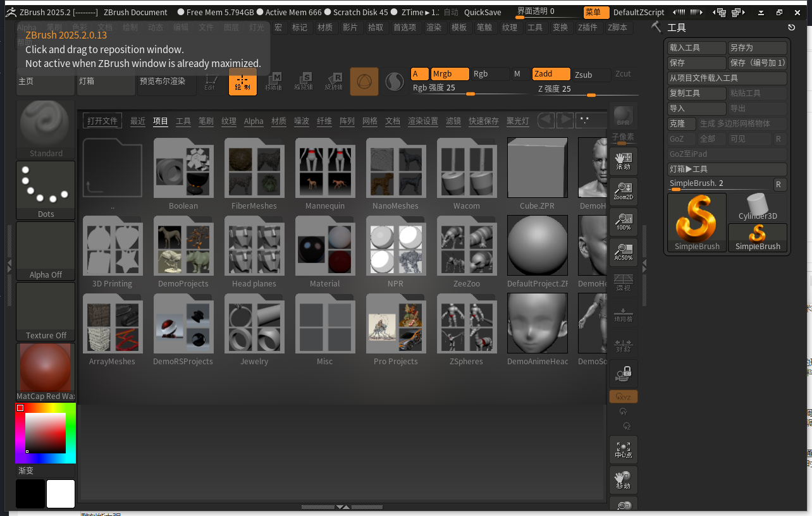
Task: Open the DemoProjects folder thumbnail
Action: 183,252
